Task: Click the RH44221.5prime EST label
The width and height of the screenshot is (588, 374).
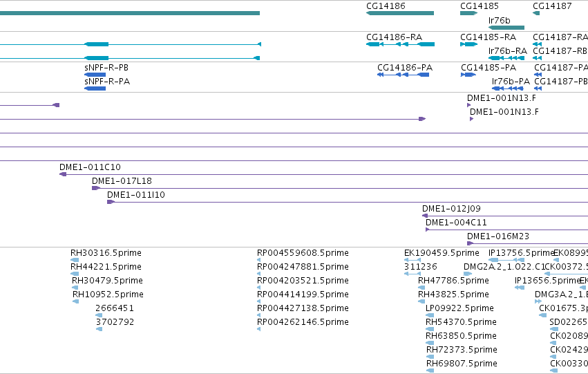Action: pos(106,267)
